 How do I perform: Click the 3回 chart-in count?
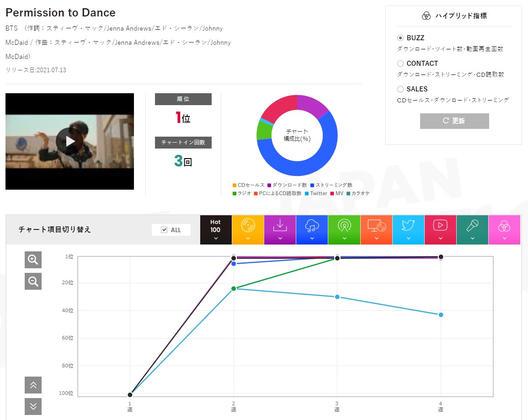(183, 161)
